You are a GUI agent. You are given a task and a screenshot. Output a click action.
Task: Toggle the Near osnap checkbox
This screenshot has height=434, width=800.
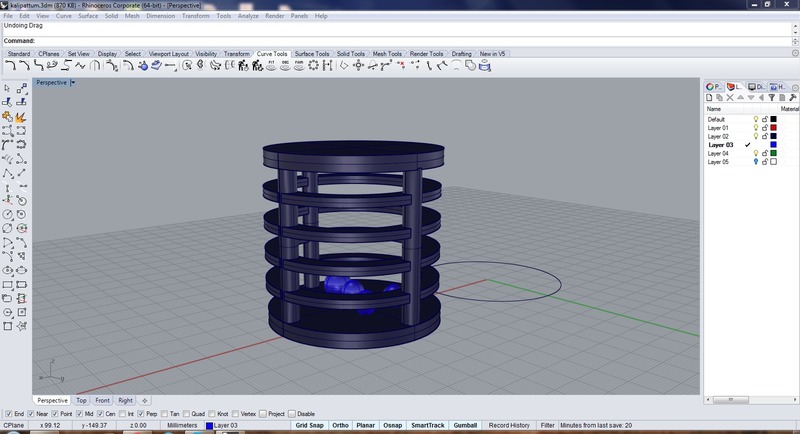31,414
